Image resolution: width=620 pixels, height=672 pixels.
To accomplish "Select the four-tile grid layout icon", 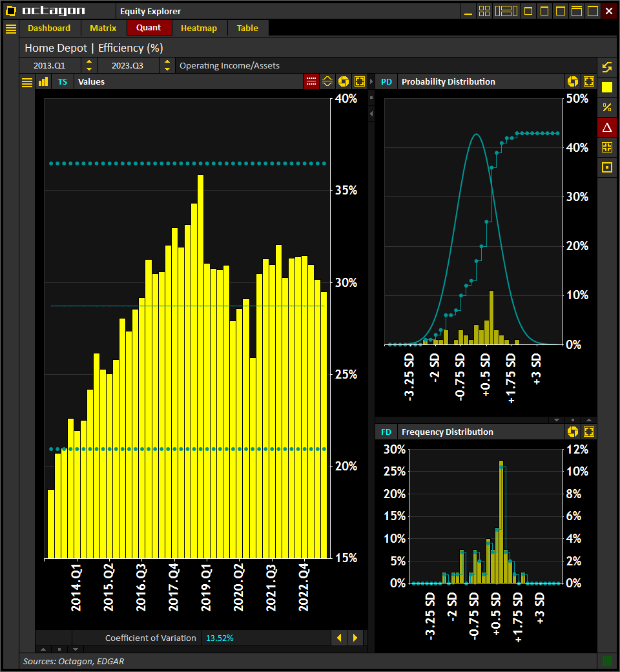I will (484, 11).
